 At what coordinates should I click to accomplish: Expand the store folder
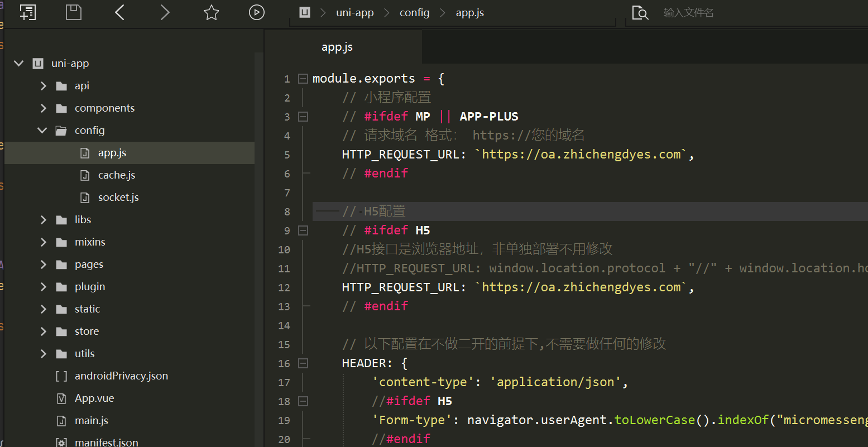tap(43, 331)
